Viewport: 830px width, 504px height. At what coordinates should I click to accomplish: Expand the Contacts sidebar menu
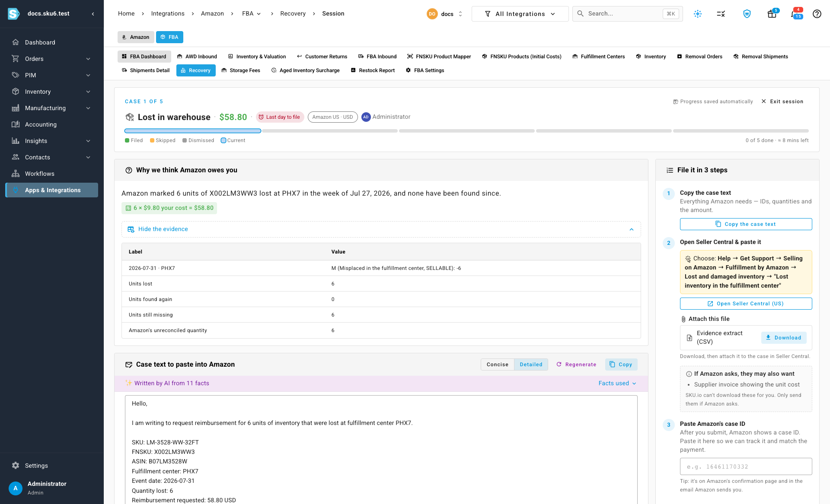(88, 157)
